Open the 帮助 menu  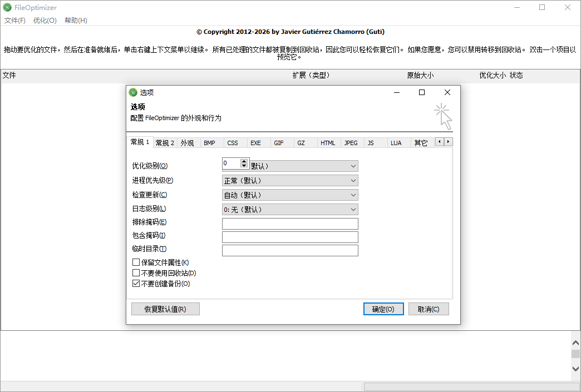[76, 21]
